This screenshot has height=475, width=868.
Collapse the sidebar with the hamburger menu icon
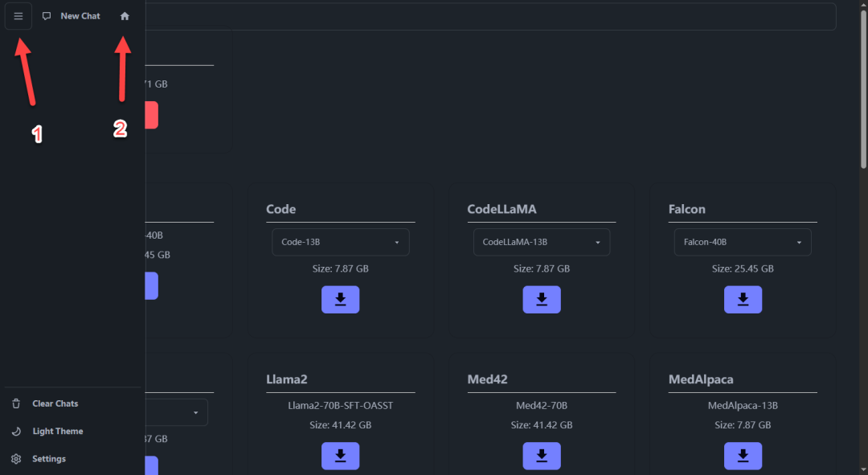click(x=18, y=16)
